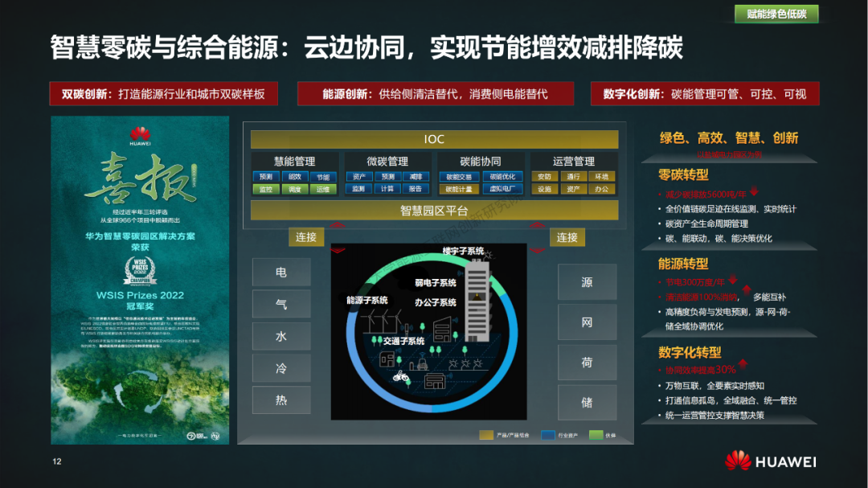Click the 微碳管理 module heading

click(x=387, y=161)
